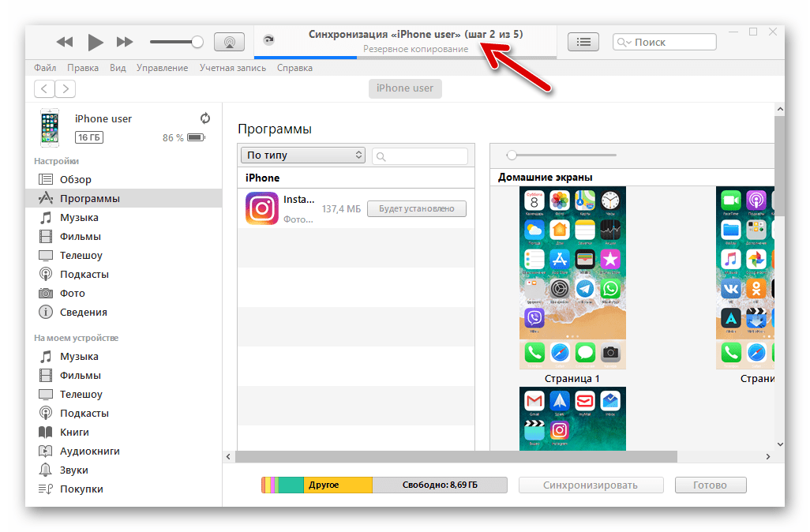
Task: Select Обзор in settings sidebar
Action: (123, 179)
